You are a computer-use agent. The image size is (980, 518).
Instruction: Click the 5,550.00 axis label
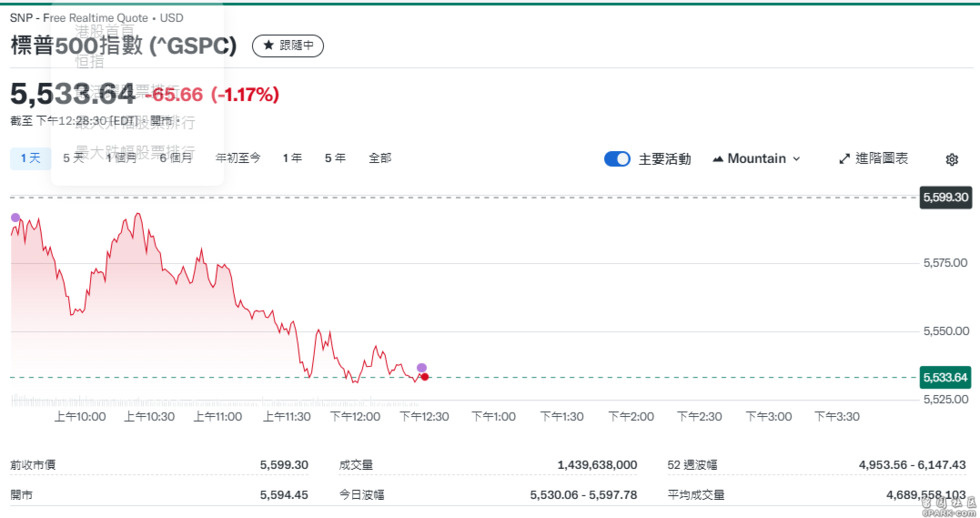tap(946, 331)
